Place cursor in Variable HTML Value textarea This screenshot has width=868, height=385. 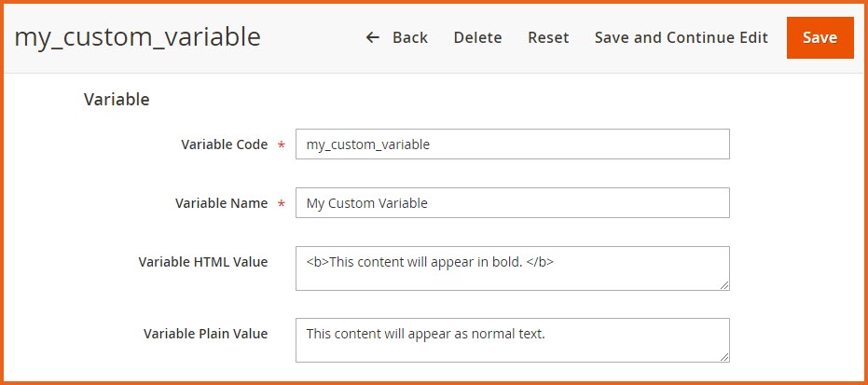512,268
